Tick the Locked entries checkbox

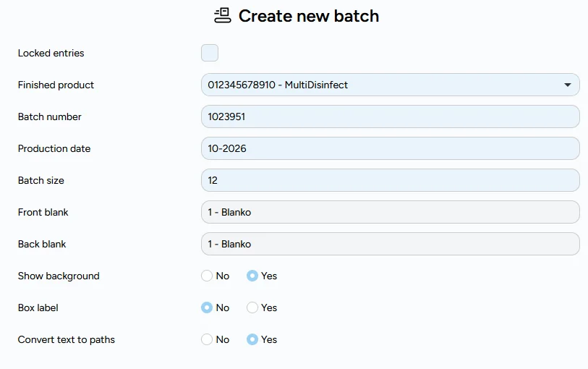(x=210, y=53)
